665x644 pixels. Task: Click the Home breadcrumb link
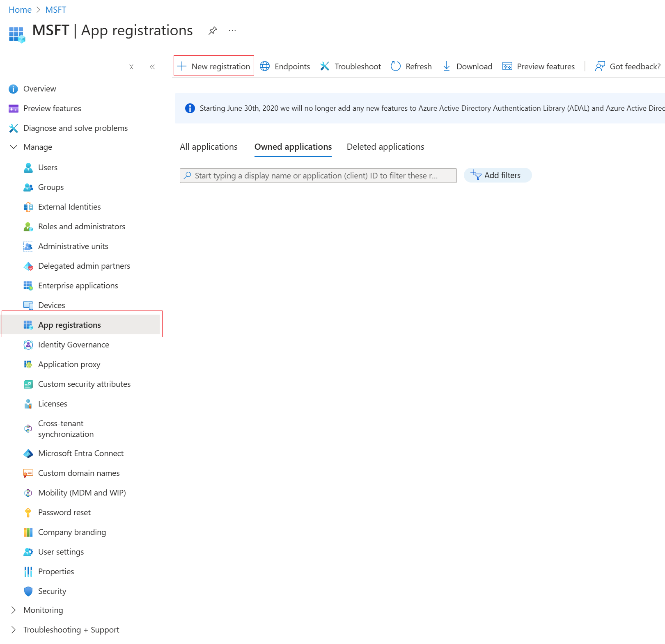click(20, 10)
